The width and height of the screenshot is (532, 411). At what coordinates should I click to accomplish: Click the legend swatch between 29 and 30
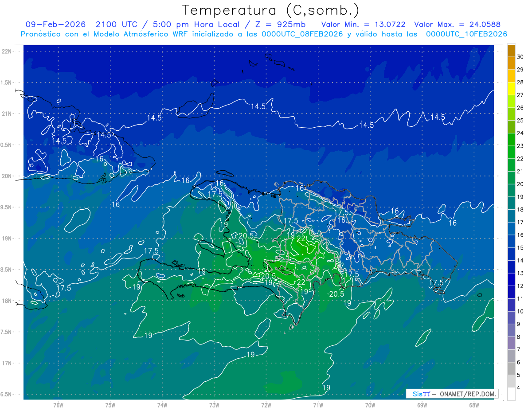click(x=511, y=63)
